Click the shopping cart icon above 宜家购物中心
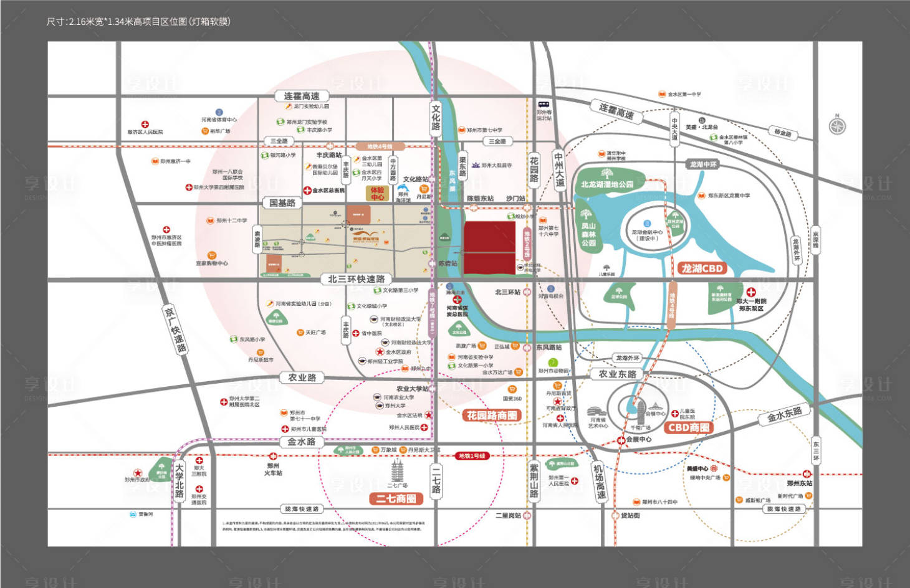910x588 pixels. [212, 255]
